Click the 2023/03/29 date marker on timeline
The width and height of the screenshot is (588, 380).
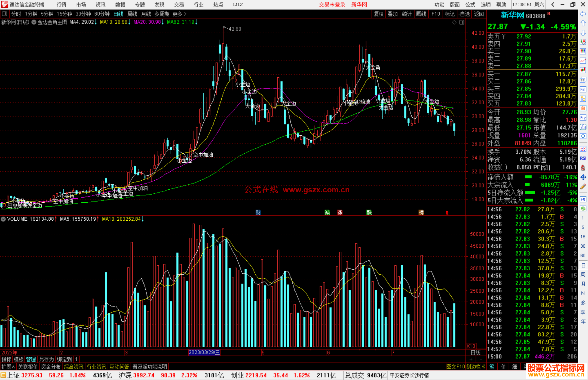[204, 352]
